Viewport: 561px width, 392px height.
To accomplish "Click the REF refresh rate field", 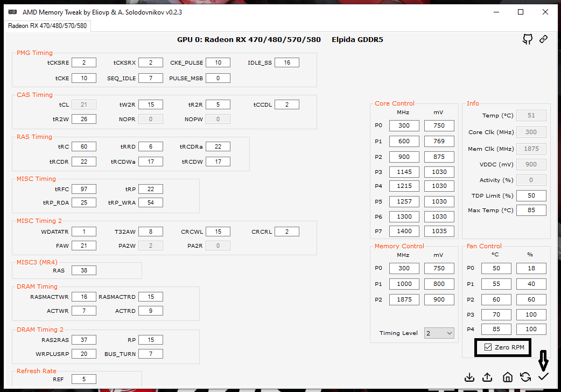I will click(84, 379).
